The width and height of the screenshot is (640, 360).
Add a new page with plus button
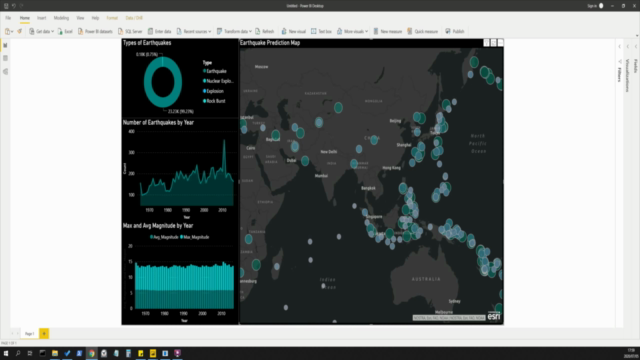point(44,334)
